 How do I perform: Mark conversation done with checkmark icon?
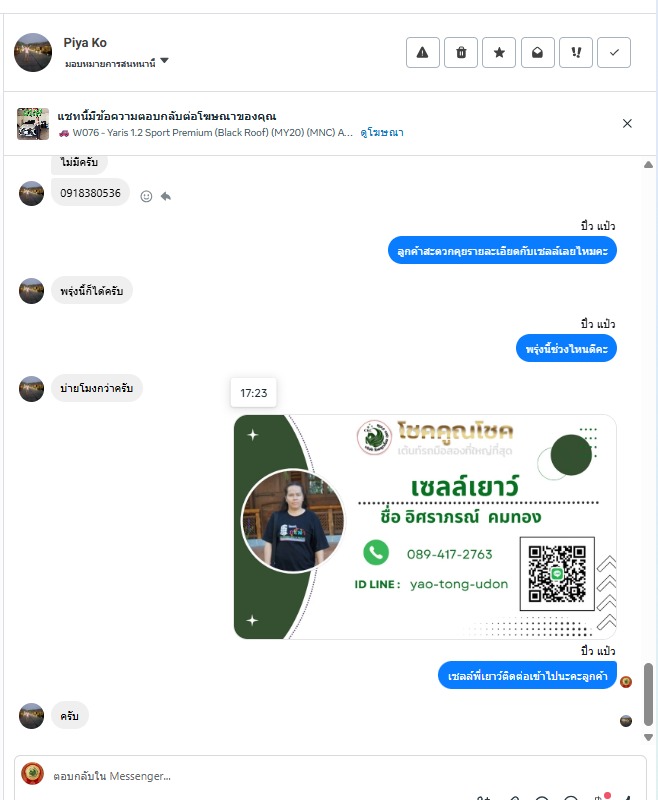pyautogui.click(x=614, y=53)
